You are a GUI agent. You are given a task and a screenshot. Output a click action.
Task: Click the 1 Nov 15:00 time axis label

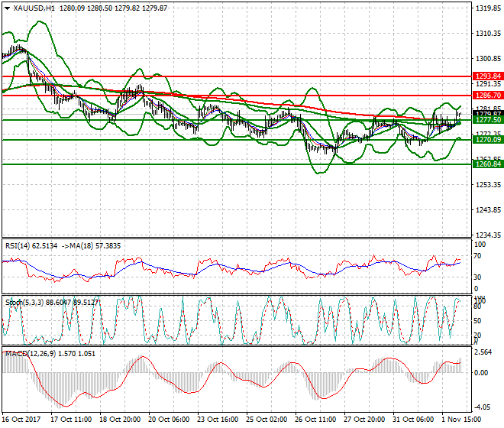[x=459, y=420]
